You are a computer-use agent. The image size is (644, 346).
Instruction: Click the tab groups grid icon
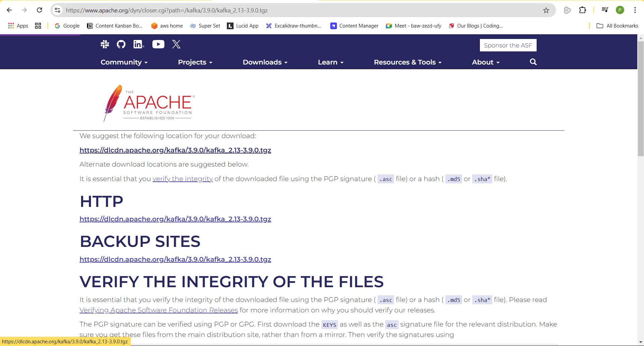click(x=38, y=26)
